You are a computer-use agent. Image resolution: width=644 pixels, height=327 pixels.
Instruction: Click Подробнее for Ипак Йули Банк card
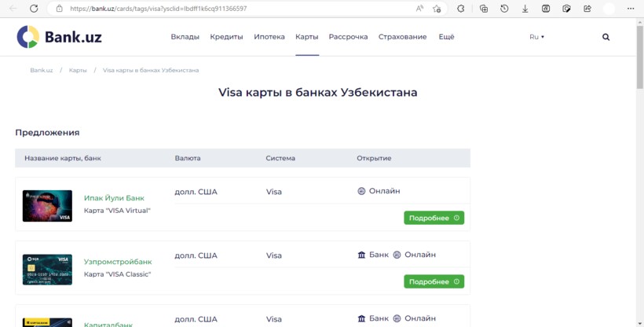434,218
